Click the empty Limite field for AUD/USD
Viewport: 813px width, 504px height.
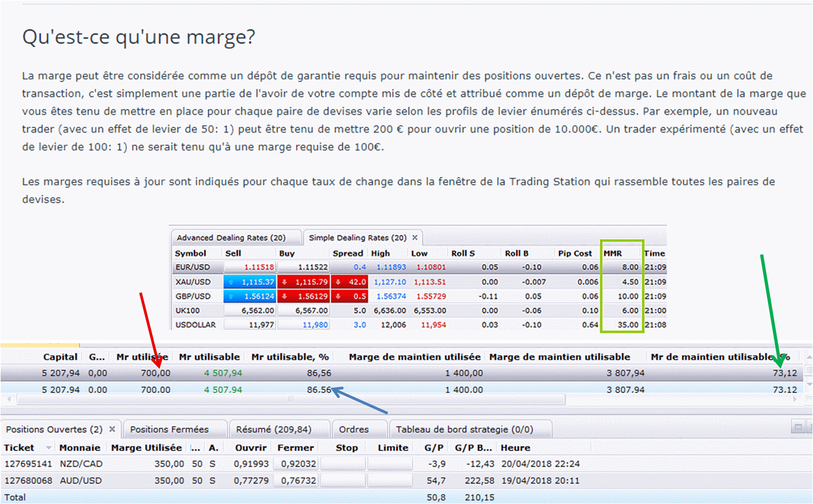tap(390, 481)
